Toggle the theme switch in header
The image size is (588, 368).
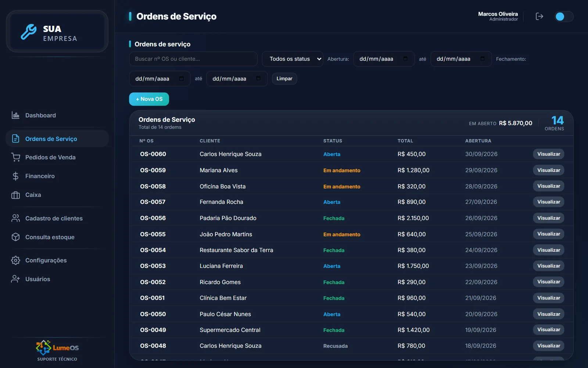(x=564, y=17)
